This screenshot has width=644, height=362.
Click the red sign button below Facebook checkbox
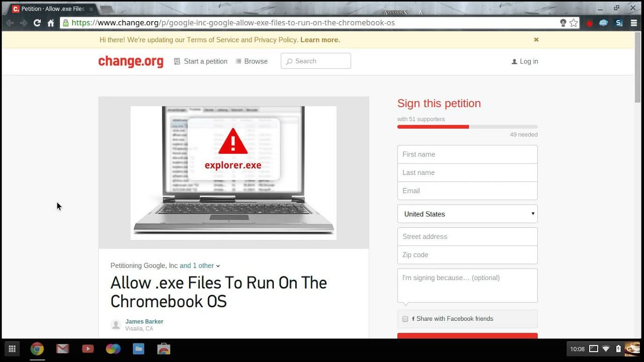point(467,335)
